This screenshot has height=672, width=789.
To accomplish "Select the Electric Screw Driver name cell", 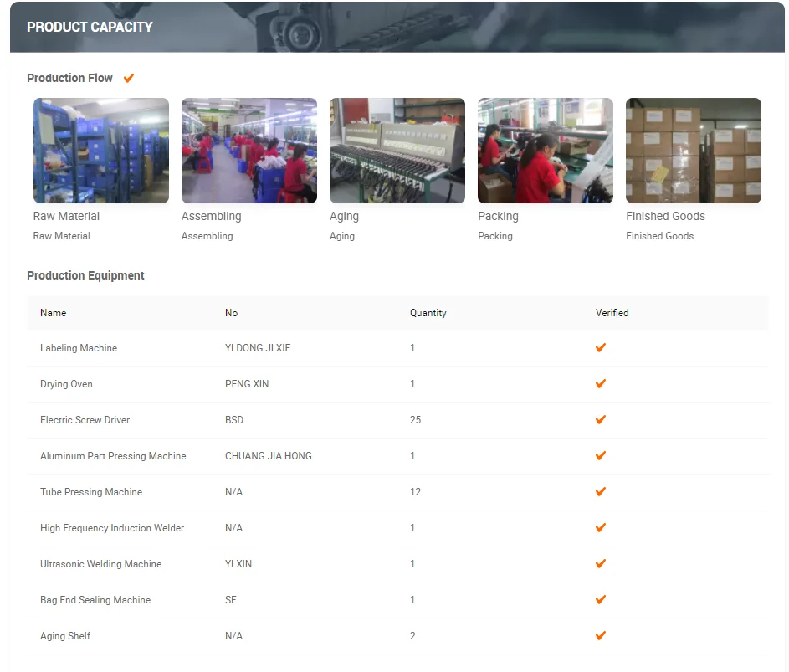I will 85,420.
